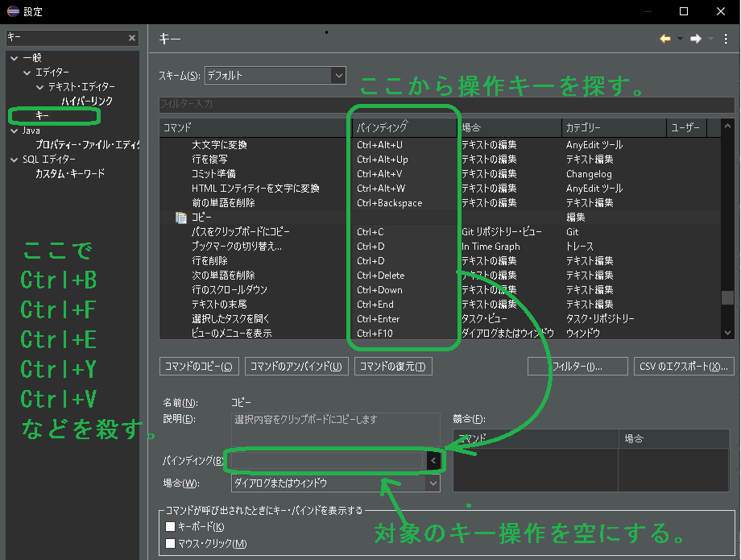Focus the バインディング(B) input field

(329, 460)
